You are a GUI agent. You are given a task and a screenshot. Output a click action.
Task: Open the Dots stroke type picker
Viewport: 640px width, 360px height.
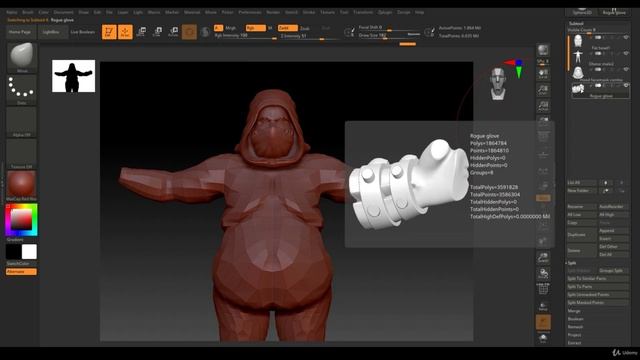pyautogui.click(x=22, y=89)
